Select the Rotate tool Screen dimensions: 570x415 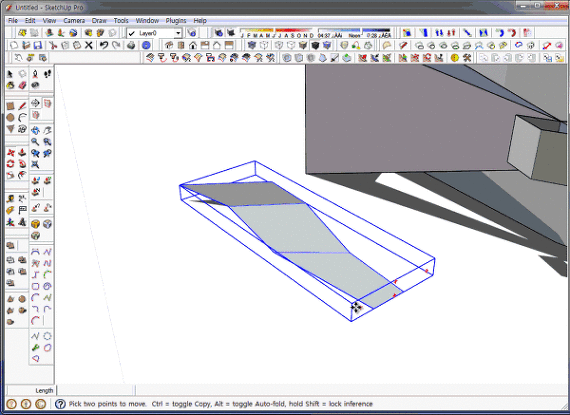[x=10, y=164]
